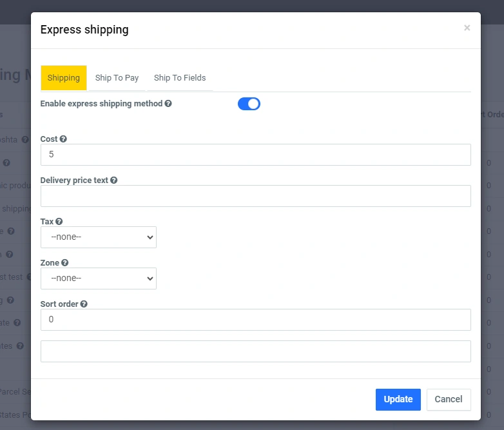Click help icon beside Delivery price text
Viewport: 504px width, 430px height.
[114, 181]
